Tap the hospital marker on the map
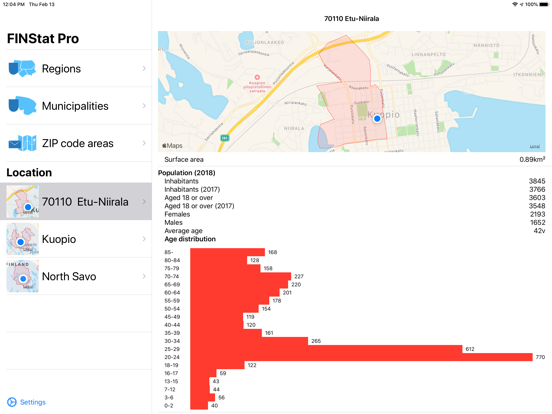The height and width of the screenshot is (414, 552). 257,77
